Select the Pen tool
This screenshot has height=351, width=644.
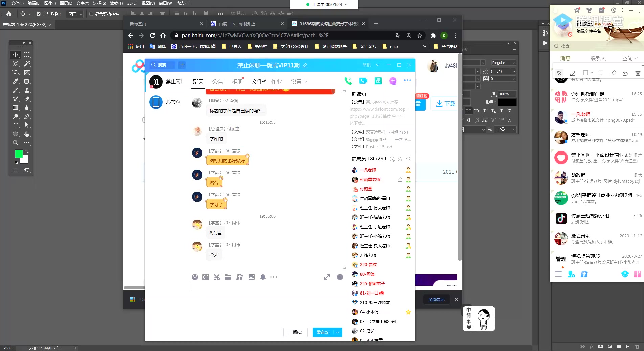pos(27,116)
